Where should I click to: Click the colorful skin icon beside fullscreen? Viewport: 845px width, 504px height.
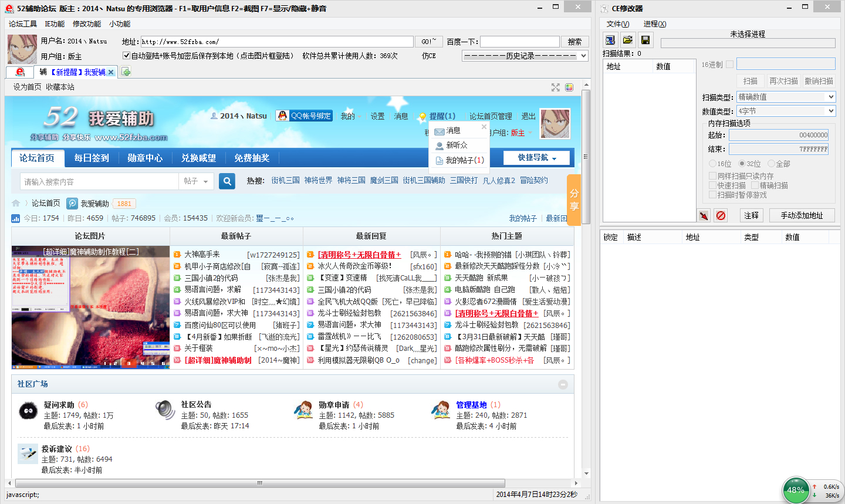569,87
